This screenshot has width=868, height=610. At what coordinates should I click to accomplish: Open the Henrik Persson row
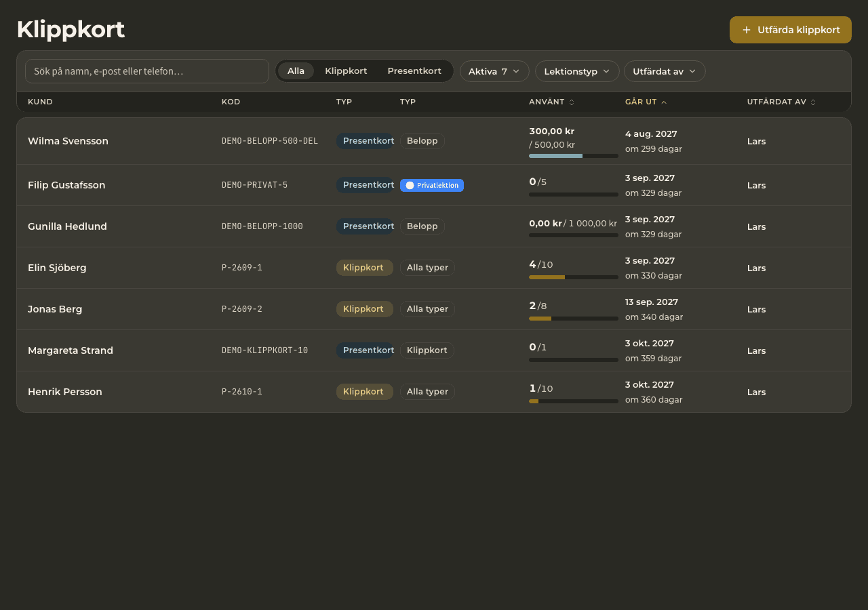pyautogui.click(x=434, y=392)
